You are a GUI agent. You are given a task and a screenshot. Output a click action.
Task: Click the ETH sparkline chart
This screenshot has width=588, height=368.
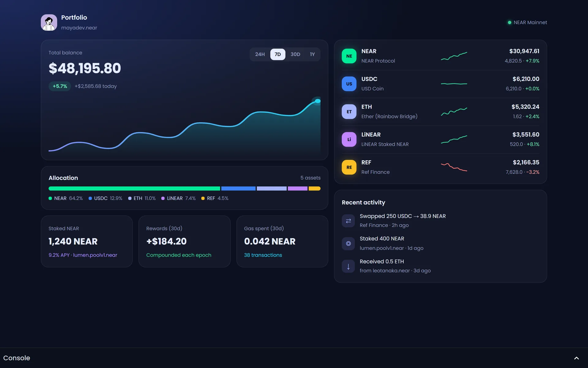tap(454, 112)
